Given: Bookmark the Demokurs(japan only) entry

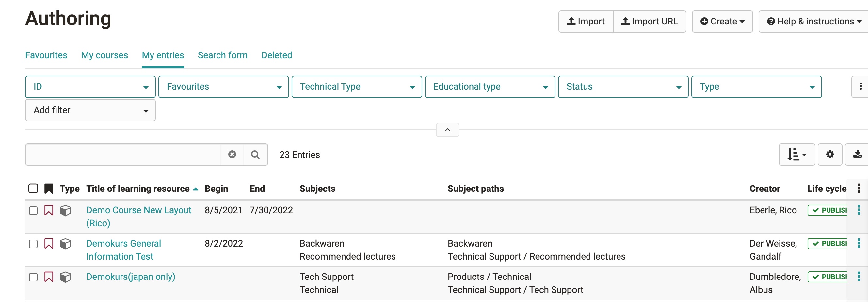Looking at the screenshot, I should coord(49,277).
